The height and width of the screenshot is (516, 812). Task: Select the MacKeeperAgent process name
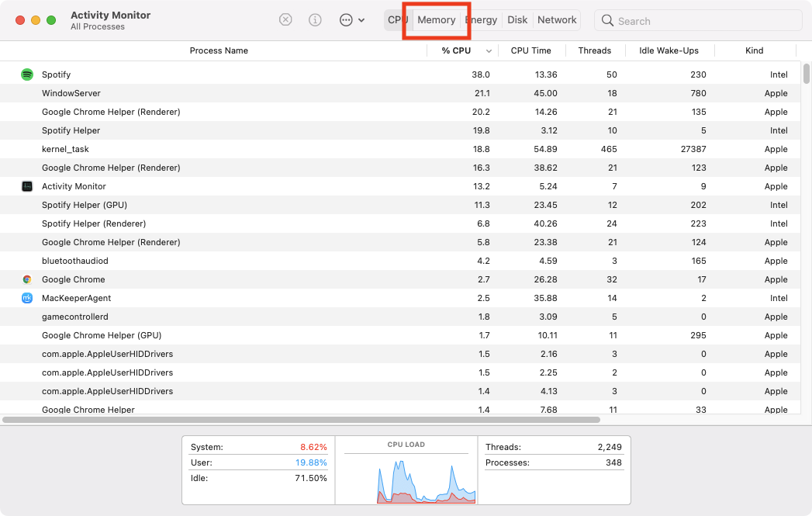click(x=76, y=299)
